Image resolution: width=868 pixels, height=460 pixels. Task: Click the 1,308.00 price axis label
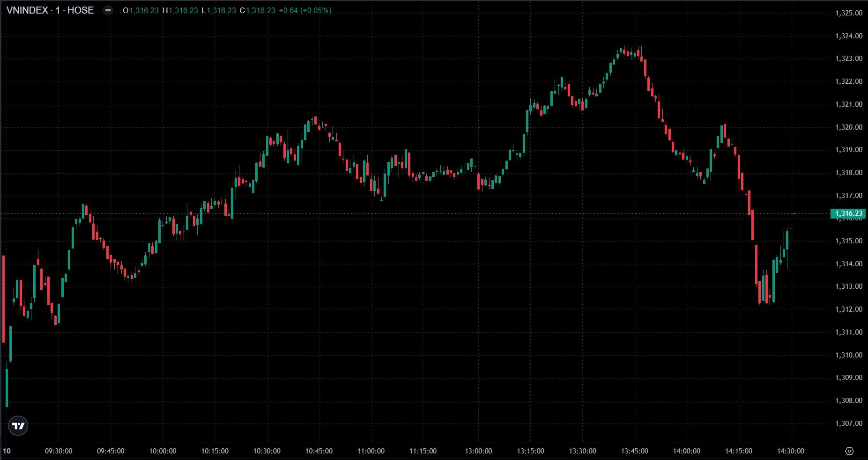pos(849,401)
